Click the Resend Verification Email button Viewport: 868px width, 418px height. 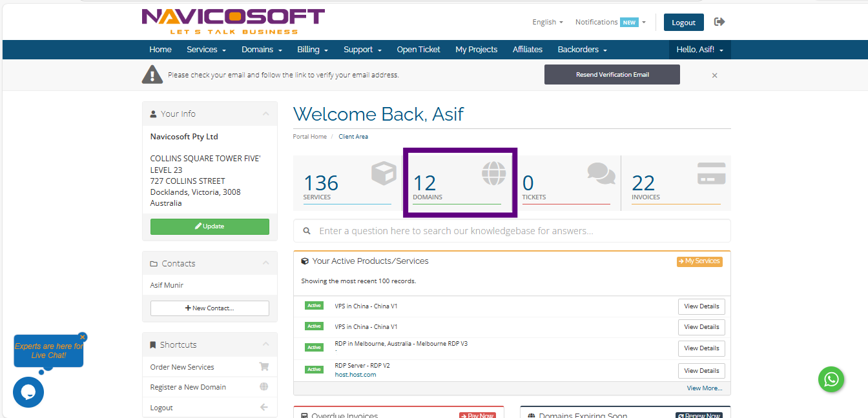point(612,75)
